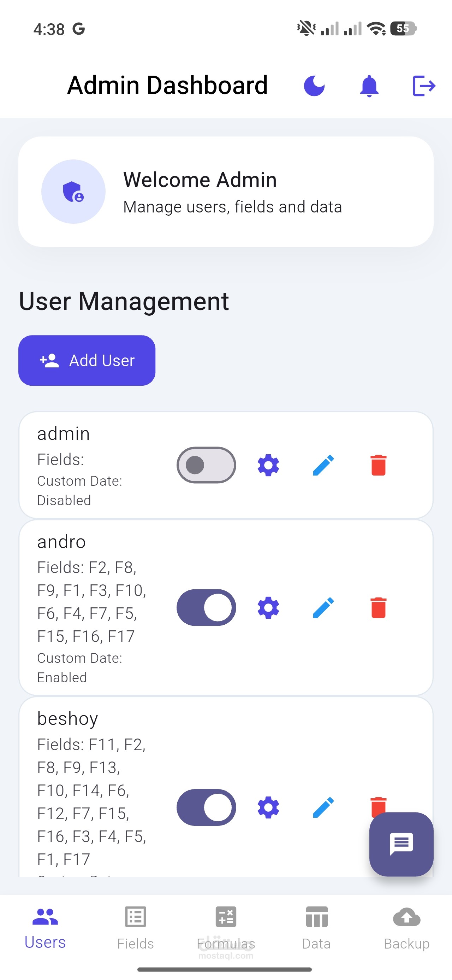Open the floating chat message button

pos(401,844)
